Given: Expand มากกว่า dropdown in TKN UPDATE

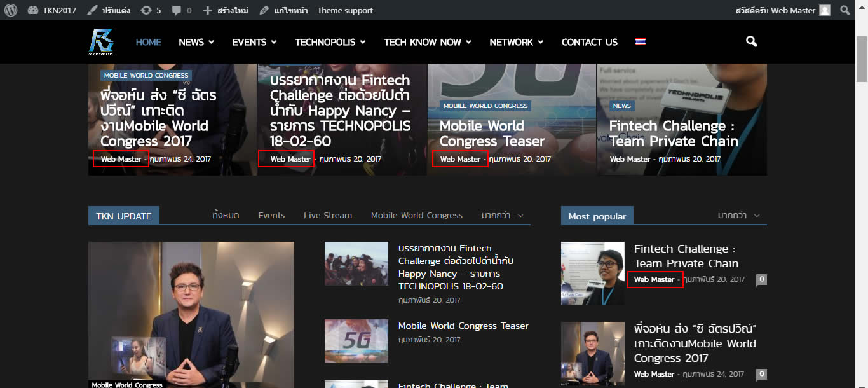Looking at the screenshot, I should tap(503, 215).
